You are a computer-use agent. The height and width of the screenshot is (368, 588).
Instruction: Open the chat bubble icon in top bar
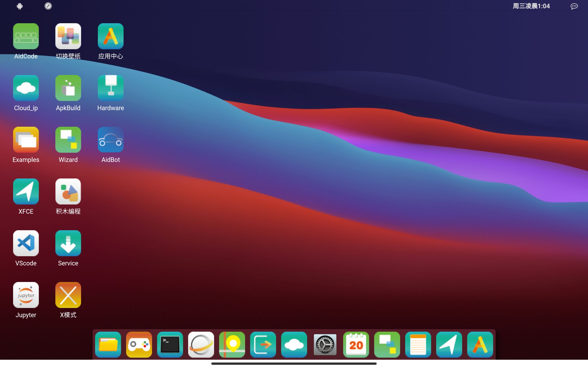pos(574,6)
